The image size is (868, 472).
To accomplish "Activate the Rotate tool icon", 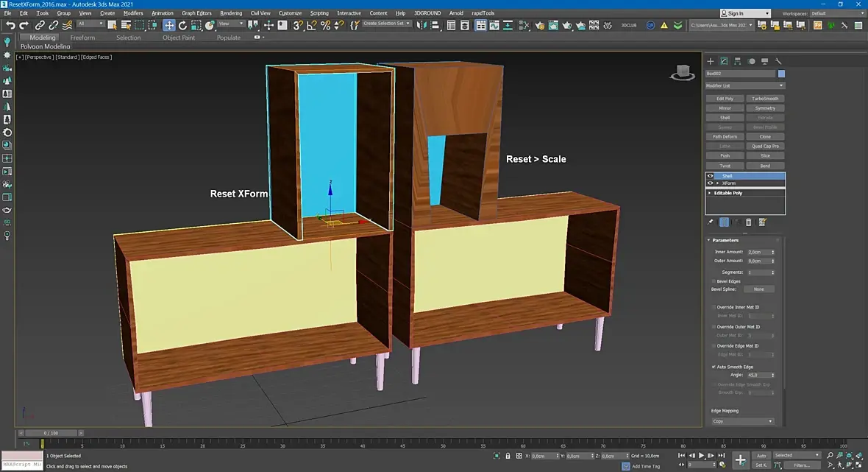I will [182, 25].
